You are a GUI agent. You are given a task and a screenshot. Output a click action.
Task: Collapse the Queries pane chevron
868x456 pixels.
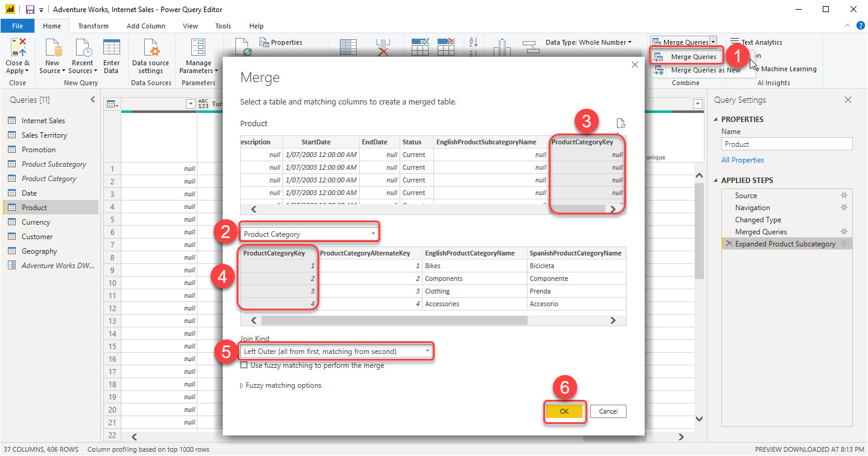93,99
